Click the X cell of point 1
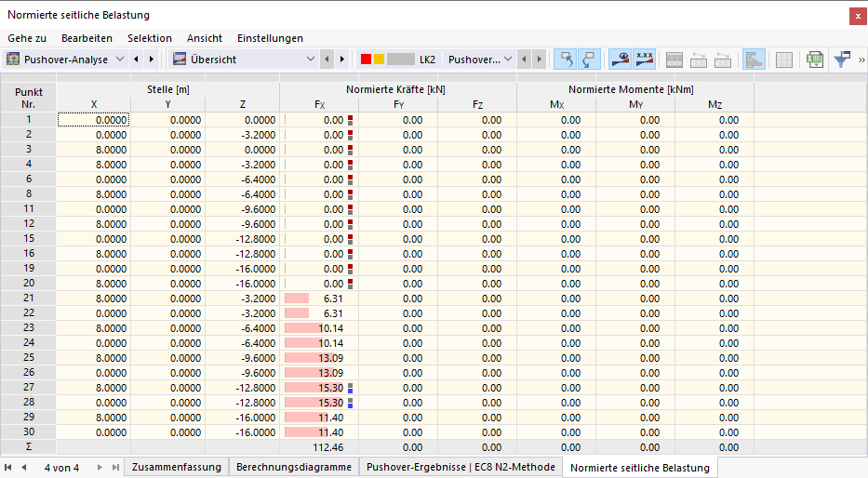868x478 pixels. click(x=94, y=120)
